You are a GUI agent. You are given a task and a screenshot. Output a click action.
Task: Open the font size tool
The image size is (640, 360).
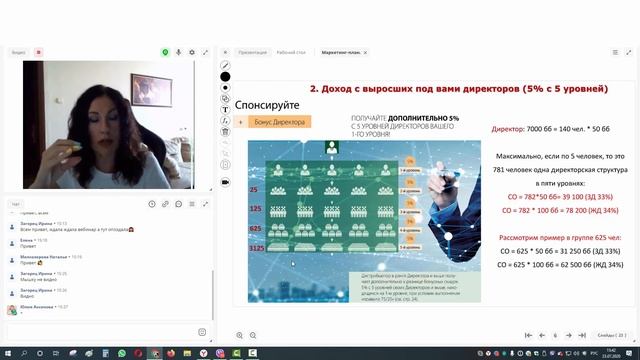(x=225, y=120)
